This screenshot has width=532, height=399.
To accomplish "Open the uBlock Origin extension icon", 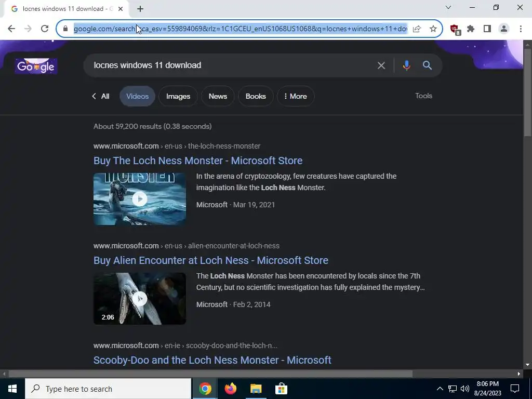I will point(455,29).
